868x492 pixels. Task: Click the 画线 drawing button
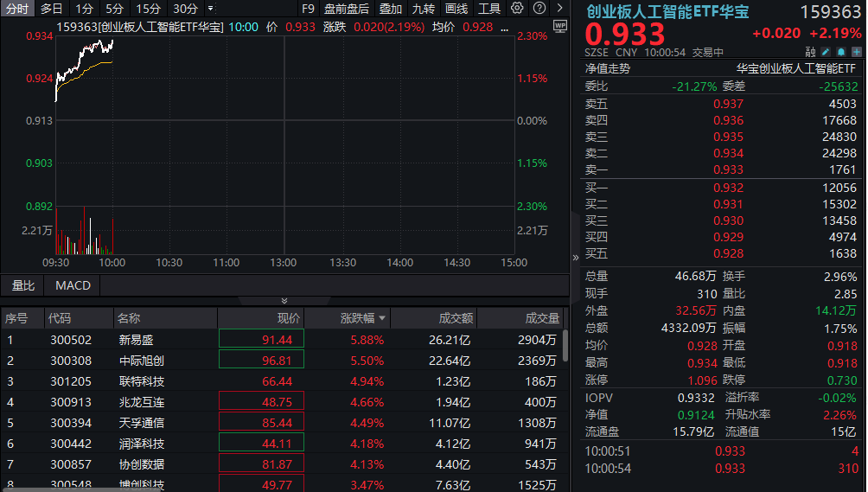click(x=456, y=9)
